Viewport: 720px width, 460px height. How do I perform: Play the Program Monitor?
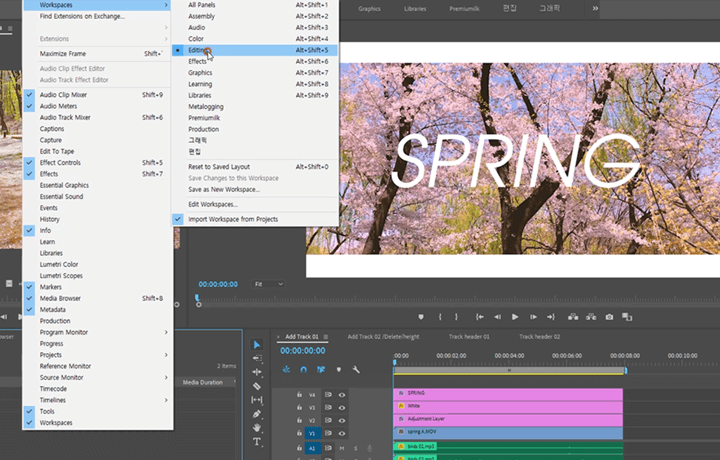(515, 317)
